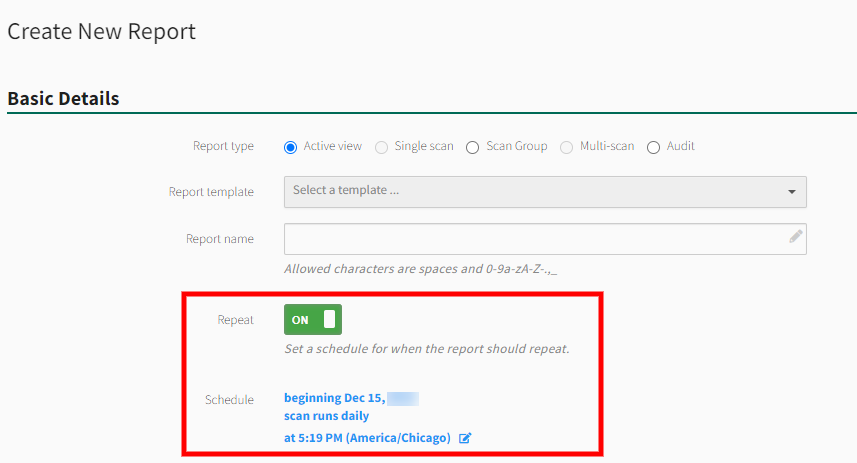Select the Active view radio button
Viewport: 857px width, 463px height.
click(x=291, y=147)
